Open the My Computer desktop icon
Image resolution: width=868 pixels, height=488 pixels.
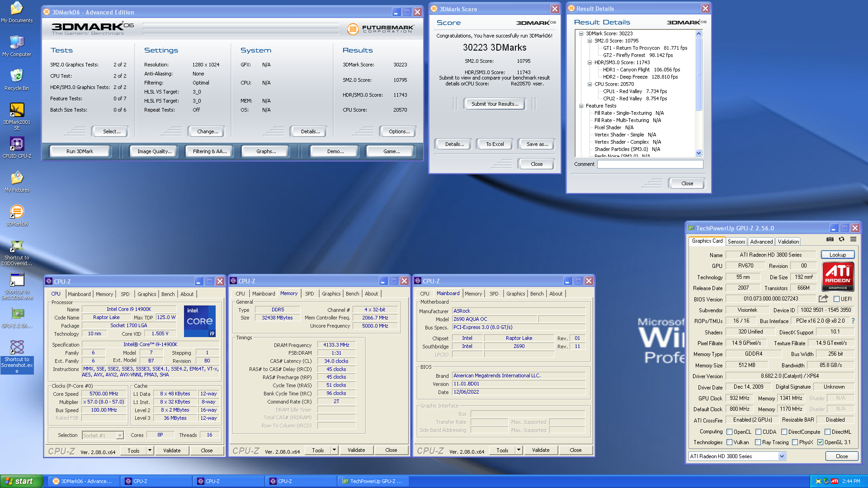tap(17, 46)
